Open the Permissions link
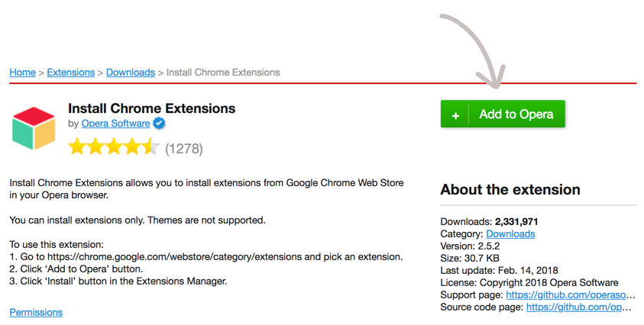 [36, 312]
